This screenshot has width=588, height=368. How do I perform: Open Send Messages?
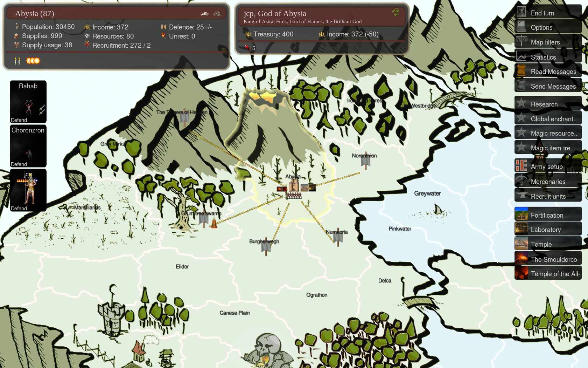548,86
